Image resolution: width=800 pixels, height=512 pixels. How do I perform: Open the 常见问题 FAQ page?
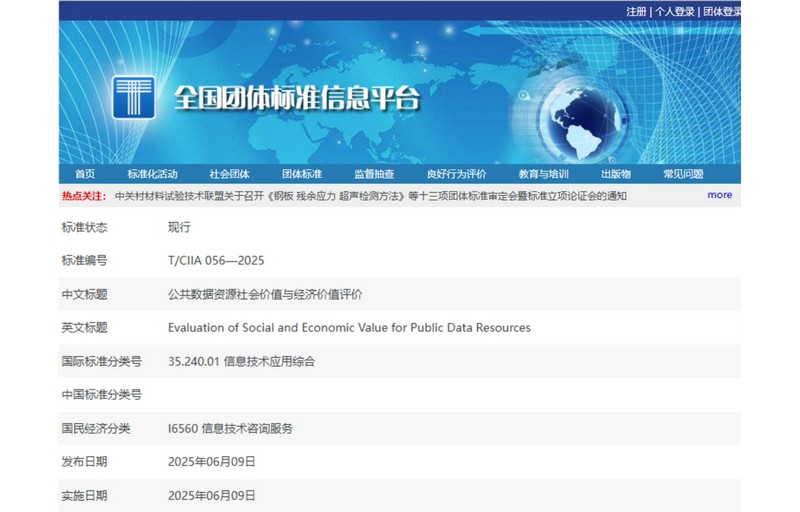coord(683,174)
